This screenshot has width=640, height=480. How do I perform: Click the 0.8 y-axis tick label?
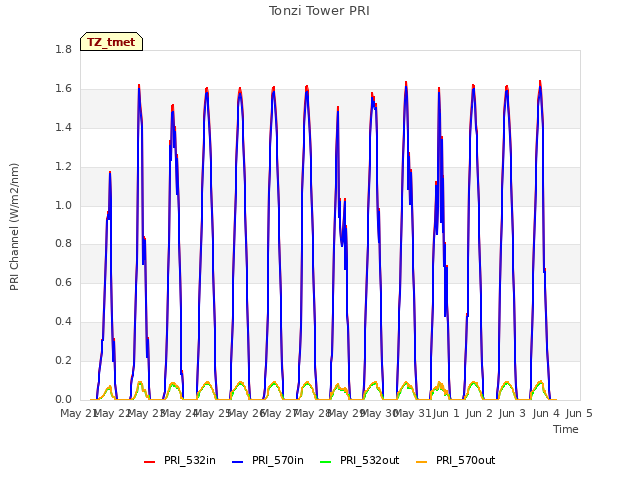[63, 244]
